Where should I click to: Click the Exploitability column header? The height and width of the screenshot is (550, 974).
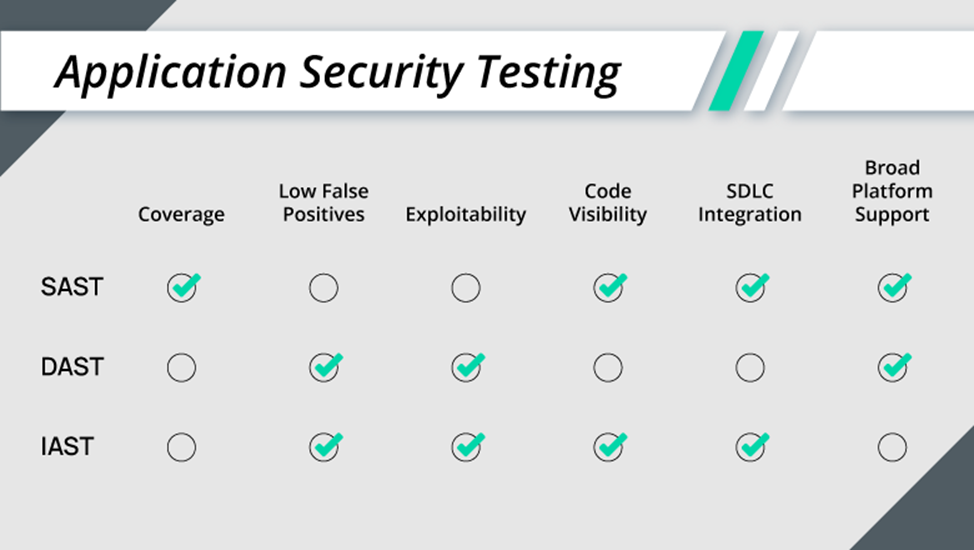pos(465,214)
